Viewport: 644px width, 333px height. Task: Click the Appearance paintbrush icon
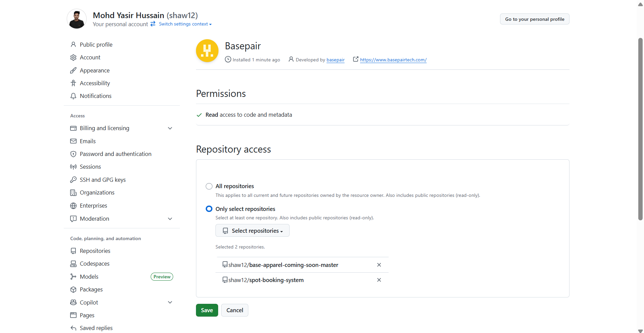[x=73, y=70]
